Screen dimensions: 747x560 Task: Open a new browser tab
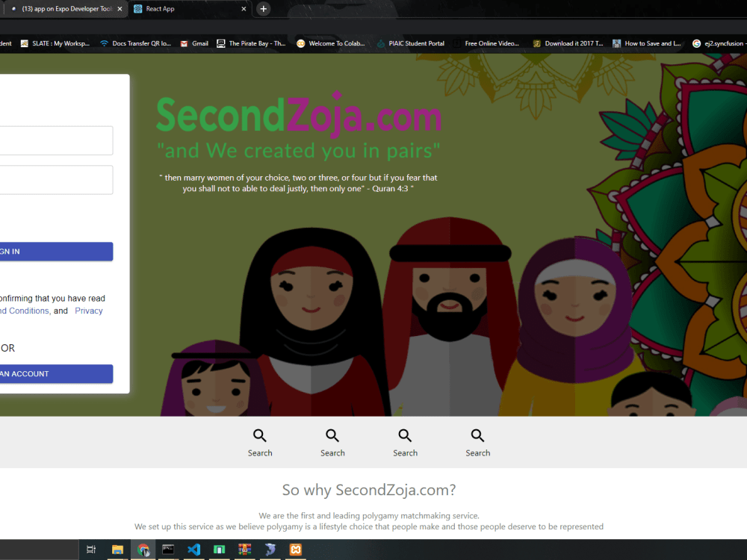pos(264,8)
